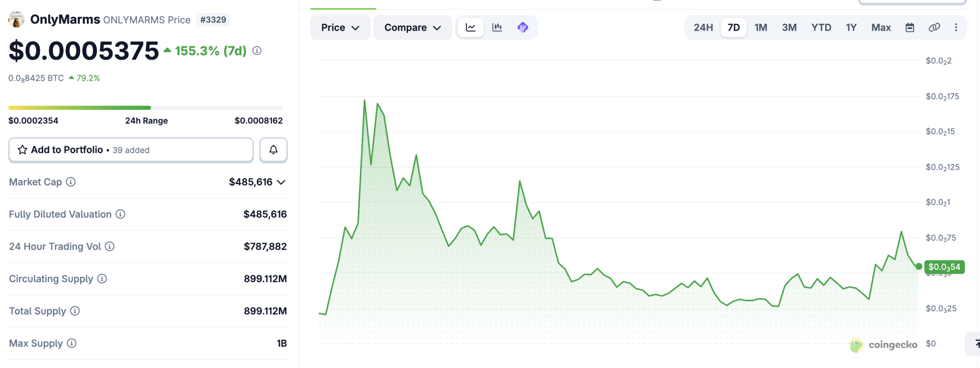
Task: Click the bell price alert button
Action: pos(273,150)
